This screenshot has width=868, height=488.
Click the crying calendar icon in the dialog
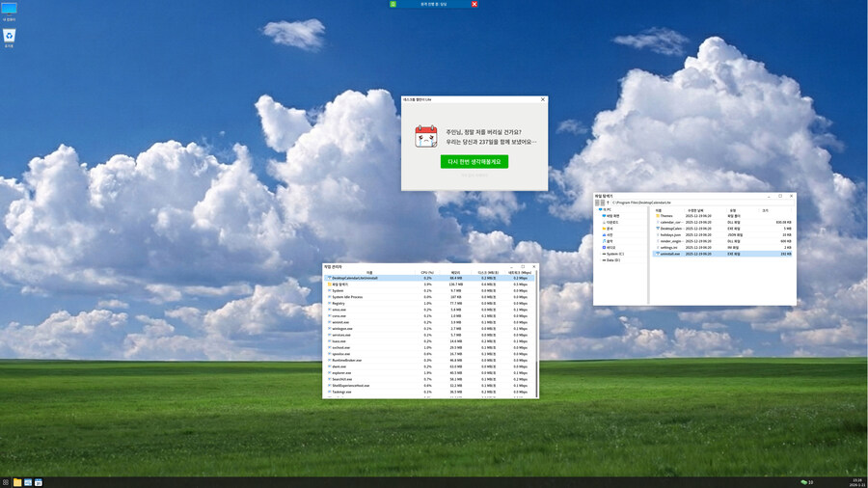426,136
